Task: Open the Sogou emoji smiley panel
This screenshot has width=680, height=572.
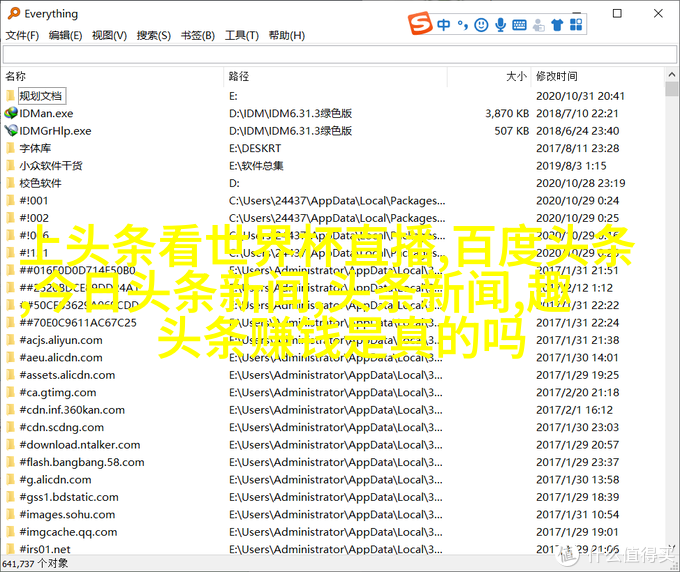Action: coord(481,23)
